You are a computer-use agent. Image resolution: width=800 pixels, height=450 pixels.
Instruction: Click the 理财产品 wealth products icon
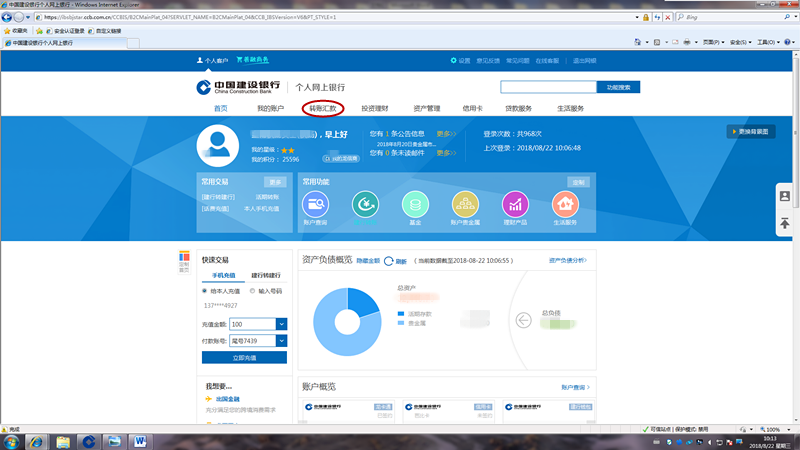[515, 204]
